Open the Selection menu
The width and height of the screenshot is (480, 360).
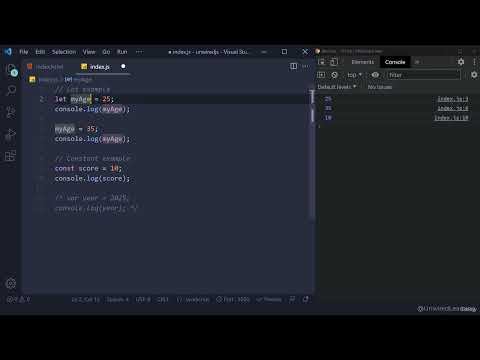pyautogui.click(x=64, y=52)
